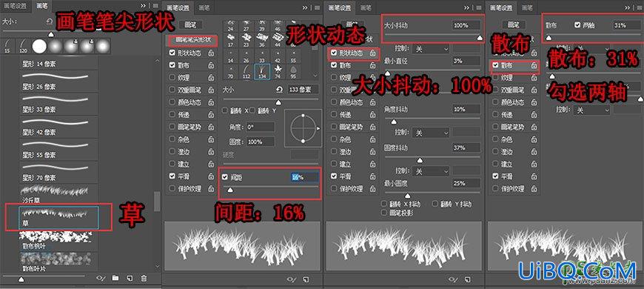Enable 翻转 X checkbox under size slider
The height and width of the screenshot is (289, 644).
(x=225, y=110)
